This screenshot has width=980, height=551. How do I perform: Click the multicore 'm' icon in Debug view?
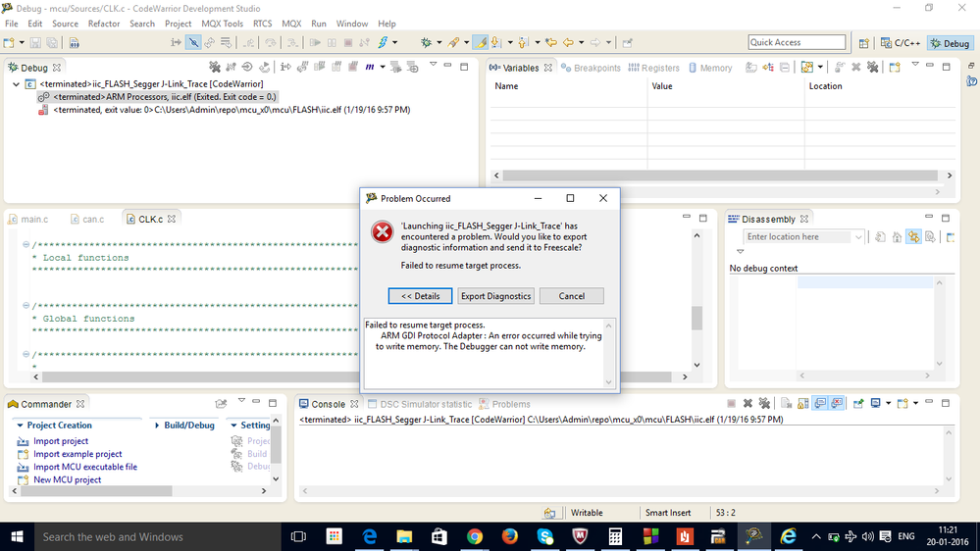[370, 67]
